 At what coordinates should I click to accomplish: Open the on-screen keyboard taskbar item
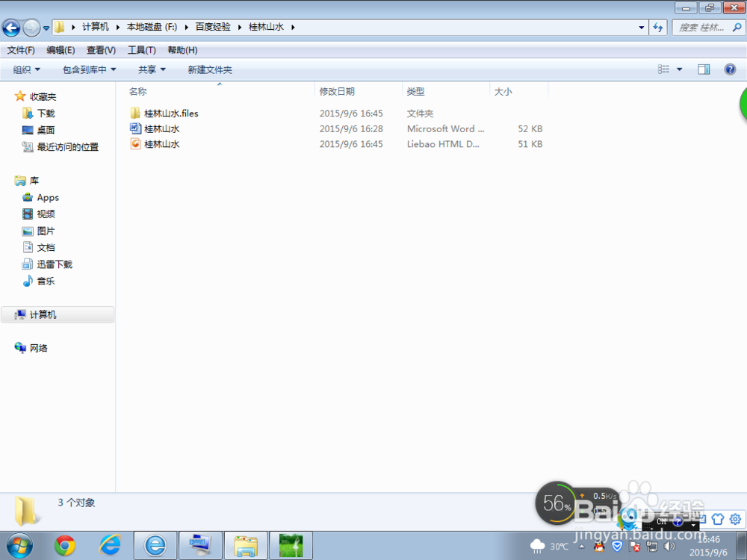[200, 546]
